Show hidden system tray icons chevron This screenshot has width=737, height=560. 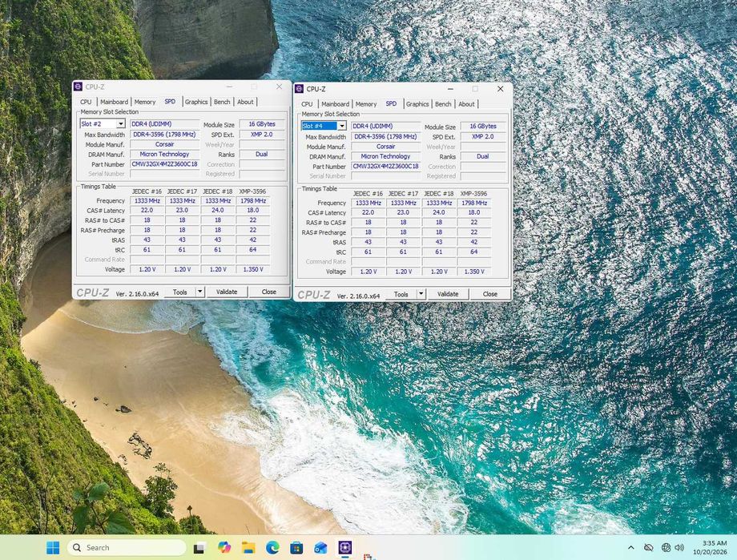(x=630, y=547)
